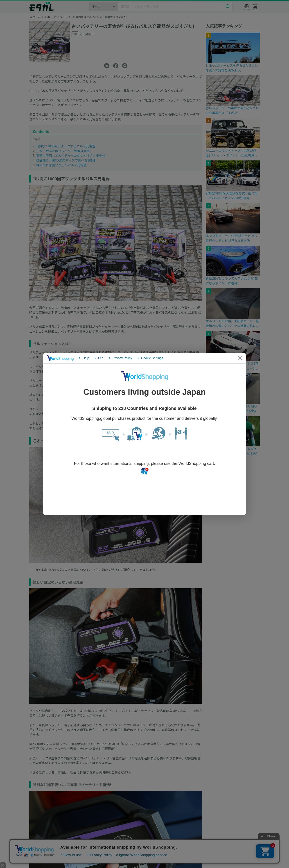Share article via Twitter icon
The height and width of the screenshot is (868, 289).
[x=107, y=66]
